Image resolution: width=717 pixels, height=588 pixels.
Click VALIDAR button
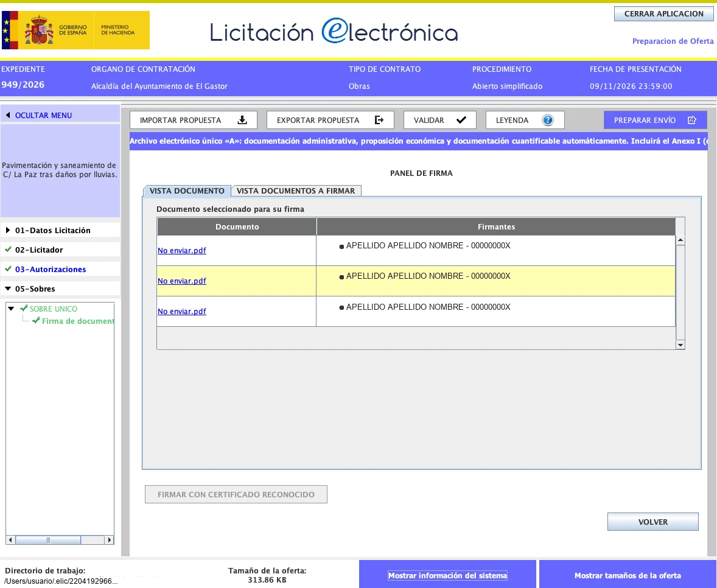coord(439,121)
